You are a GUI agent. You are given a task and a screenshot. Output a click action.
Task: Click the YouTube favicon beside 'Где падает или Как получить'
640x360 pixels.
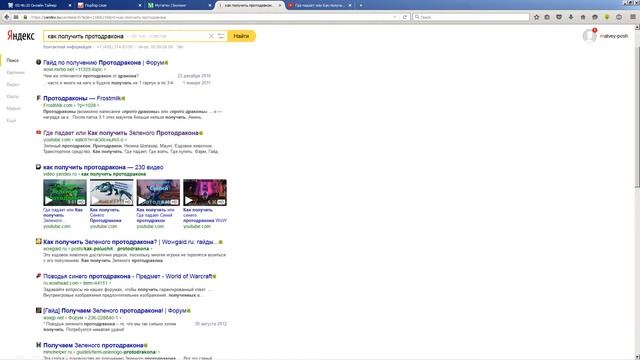click(x=38, y=132)
